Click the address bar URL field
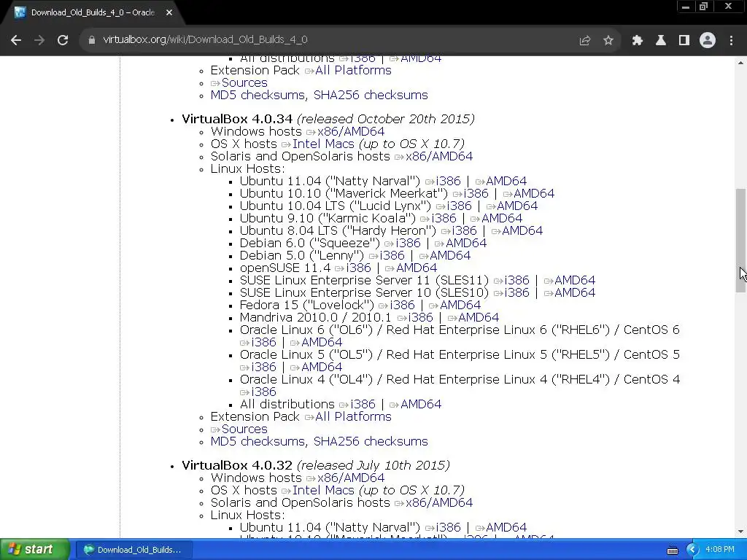747x560 pixels. [333, 40]
